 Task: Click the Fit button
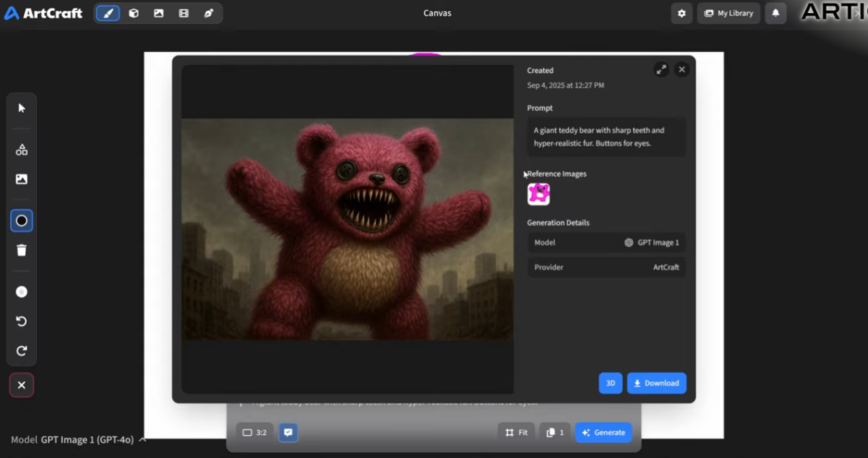[x=516, y=433]
